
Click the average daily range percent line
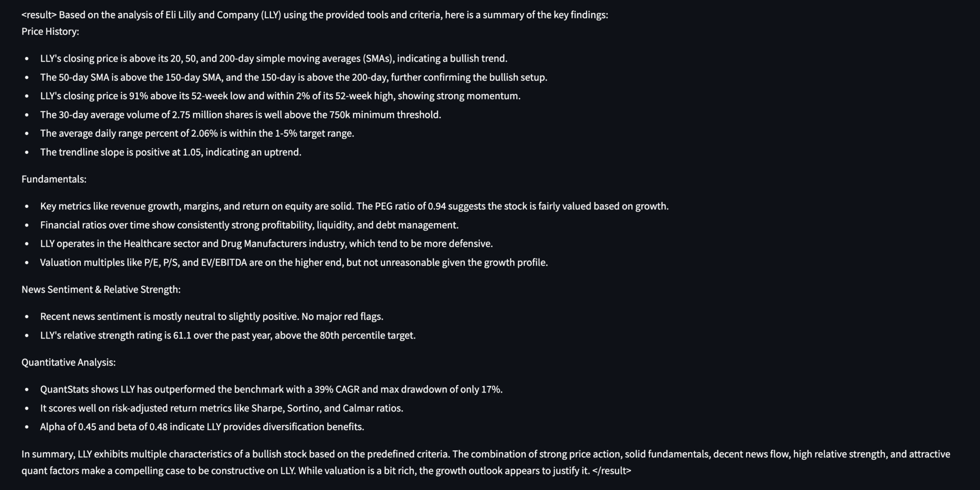[197, 133]
